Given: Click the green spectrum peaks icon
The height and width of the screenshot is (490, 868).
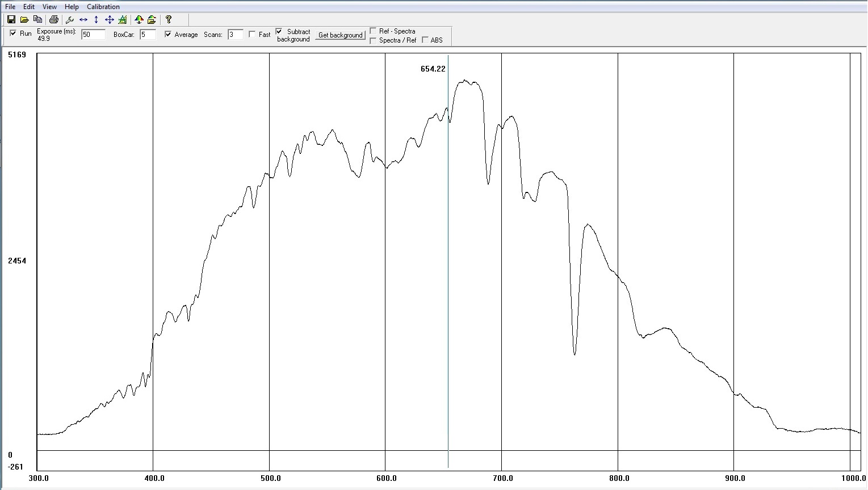Looking at the screenshot, I should (123, 19).
